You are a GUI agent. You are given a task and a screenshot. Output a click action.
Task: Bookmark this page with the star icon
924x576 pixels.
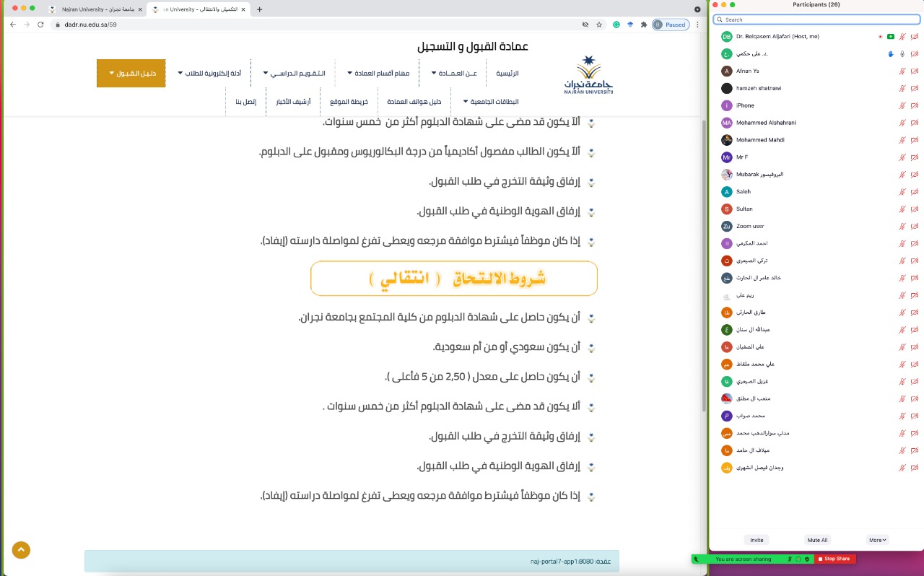pyautogui.click(x=599, y=25)
